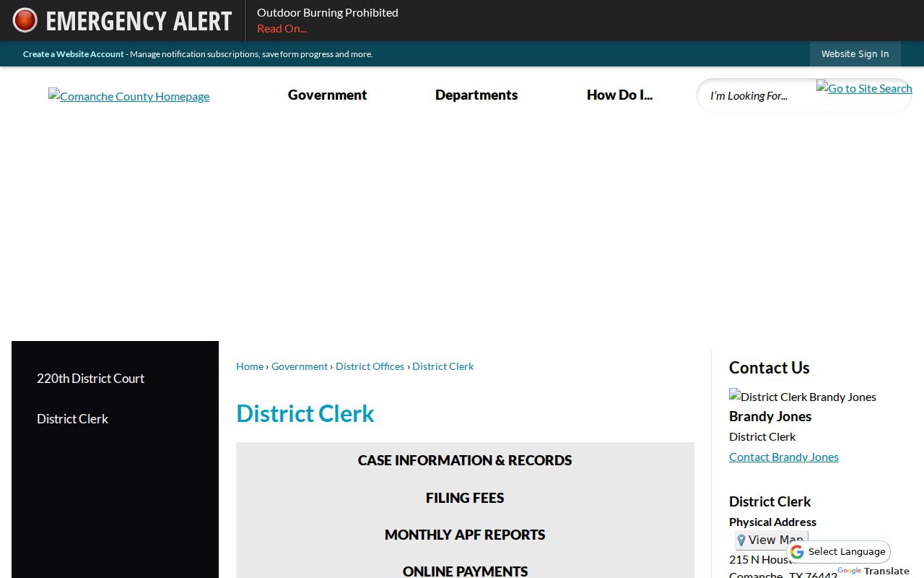Screen dimensions: 924x578
Task: Click the Google G translate icon
Action: (x=797, y=552)
